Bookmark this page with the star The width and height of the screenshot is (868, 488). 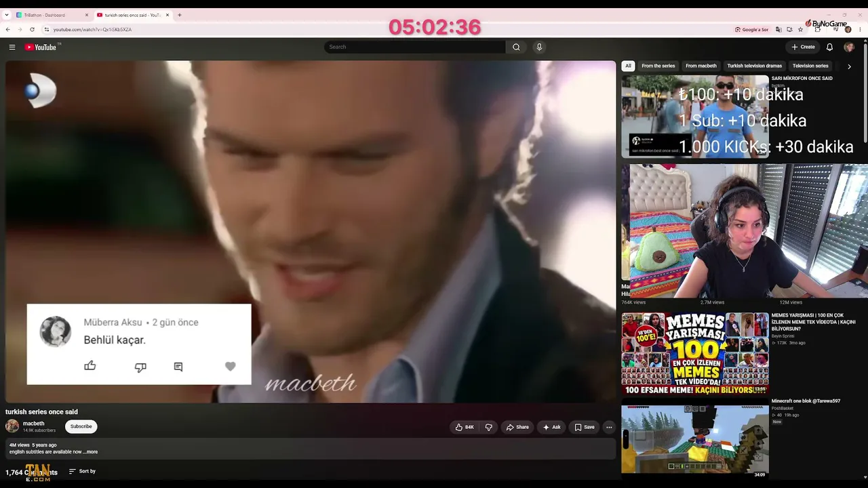(800, 29)
